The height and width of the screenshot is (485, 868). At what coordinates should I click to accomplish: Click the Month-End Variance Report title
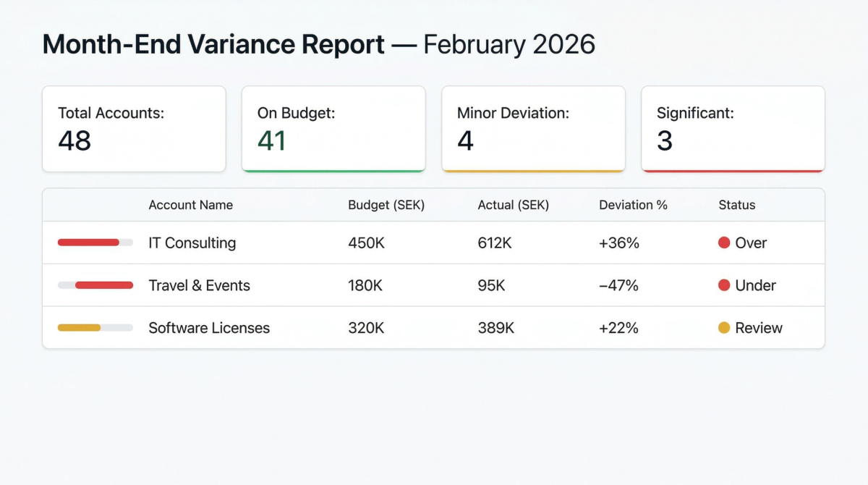pyautogui.click(x=213, y=45)
